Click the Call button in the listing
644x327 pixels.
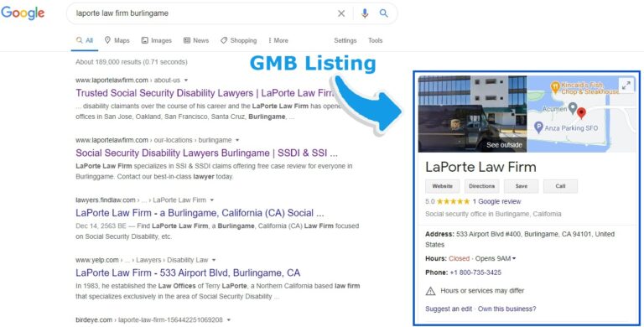(560, 186)
